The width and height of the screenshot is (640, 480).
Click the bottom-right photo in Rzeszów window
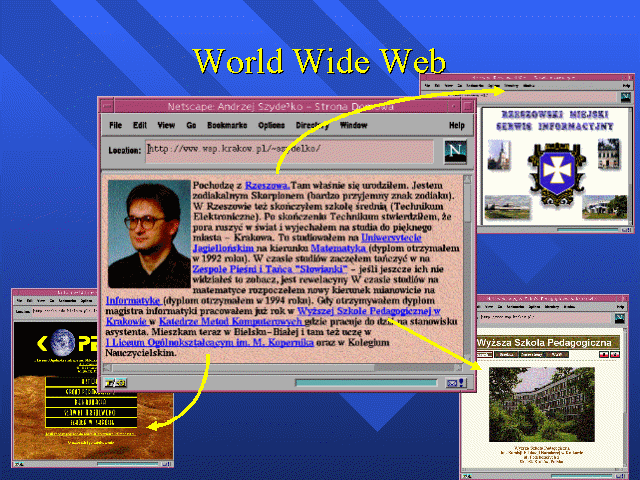click(x=605, y=207)
